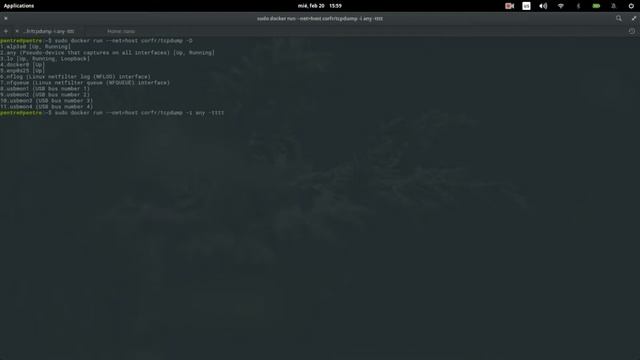Viewport: 640px width, 360px height.
Task: Open the session power indicator icon
Action: point(631,6)
